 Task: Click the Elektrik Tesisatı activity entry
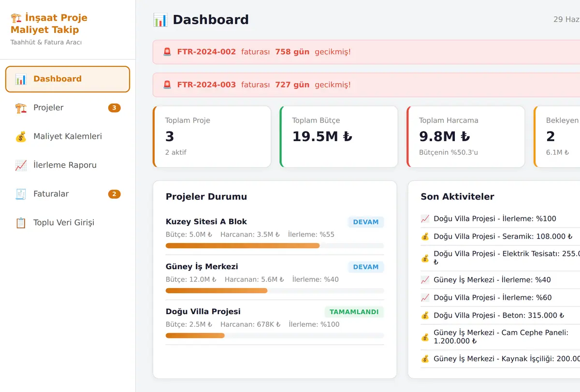pyautogui.click(x=500, y=258)
